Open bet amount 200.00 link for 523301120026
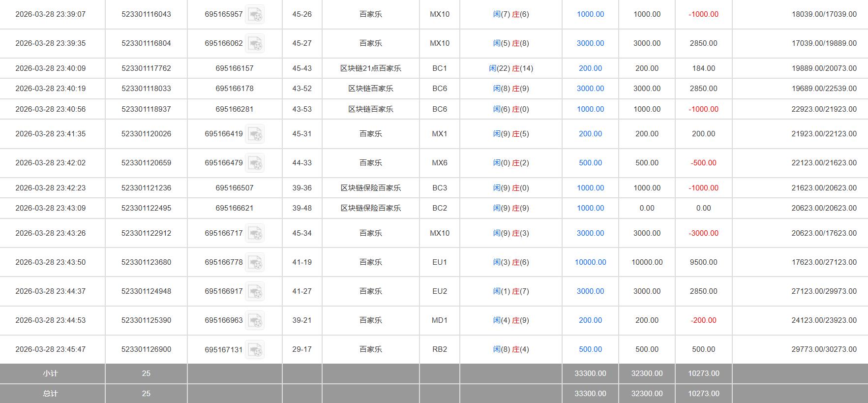868x403 pixels. [590, 134]
